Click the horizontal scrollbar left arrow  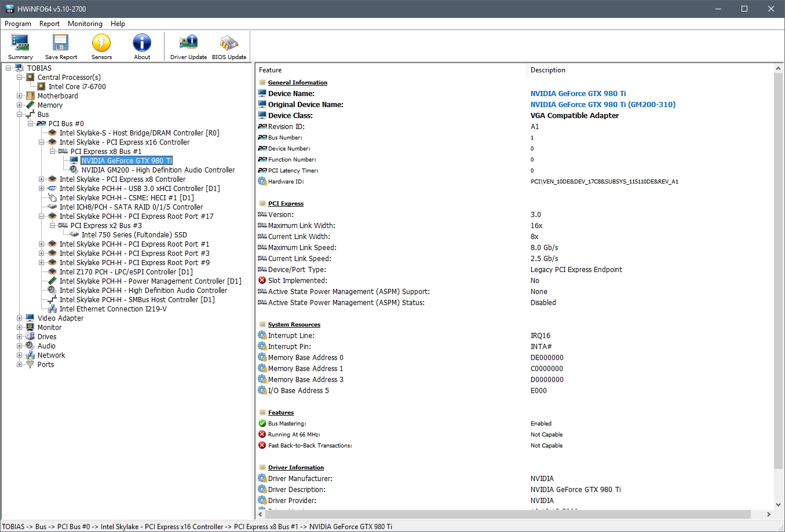[x=260, y=514]
